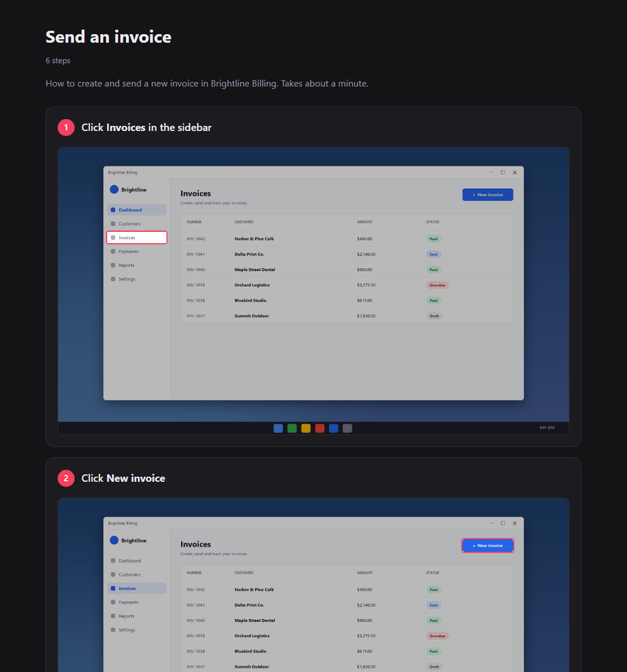The height and width of the screenshot is (672, 627).
Task: Click active Invoices item in step 2 screenshot
Action: click(137, 588)
